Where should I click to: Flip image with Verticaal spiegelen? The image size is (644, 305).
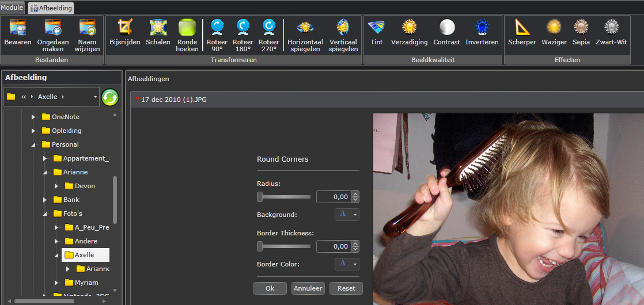click(343, 27)
